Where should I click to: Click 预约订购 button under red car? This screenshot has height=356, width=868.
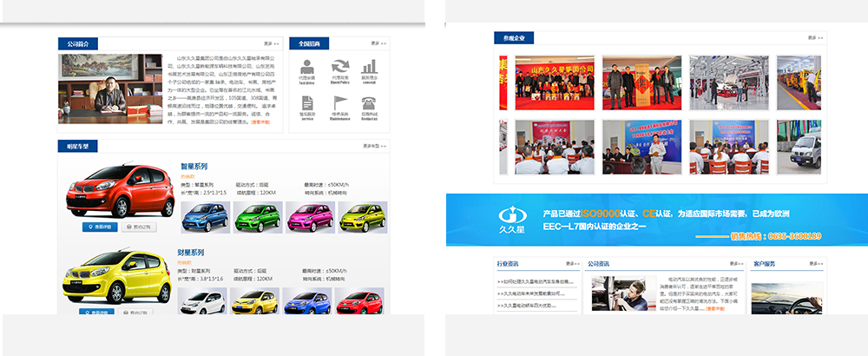tap(139, 227)
